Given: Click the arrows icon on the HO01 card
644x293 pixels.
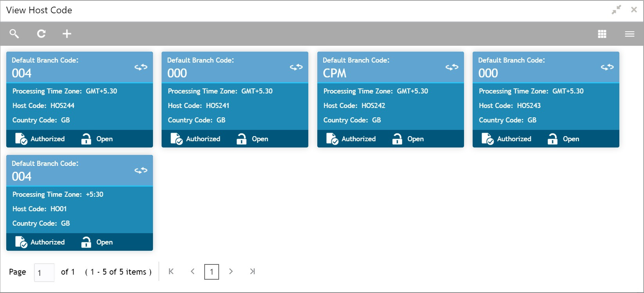Looking at the screenshot, I should coord(141,171).
